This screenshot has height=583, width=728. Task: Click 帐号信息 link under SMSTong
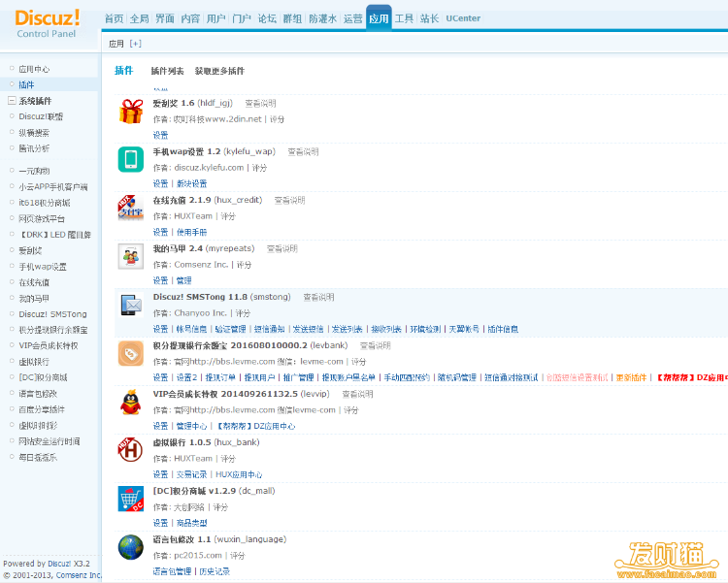(x=192, y=329)
